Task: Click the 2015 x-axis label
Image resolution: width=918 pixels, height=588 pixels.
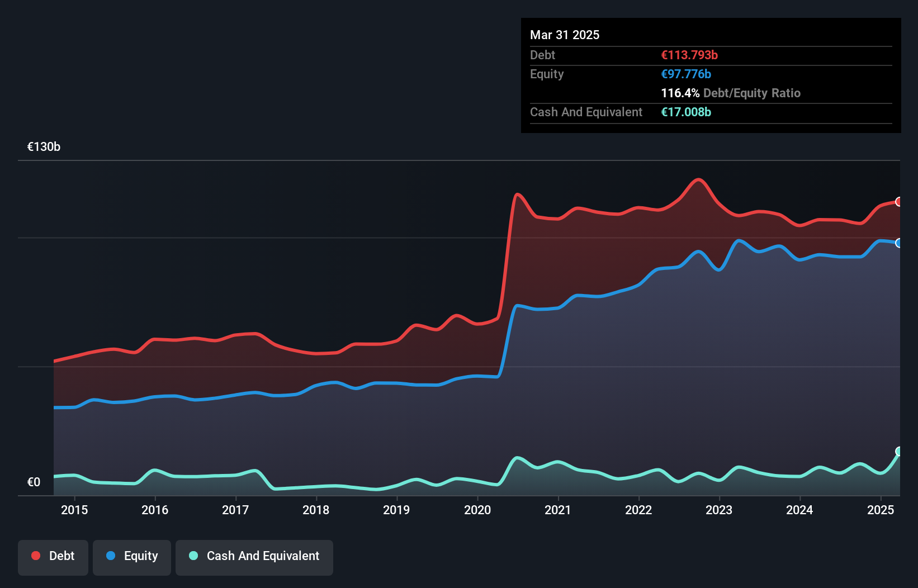Action: 74,510
